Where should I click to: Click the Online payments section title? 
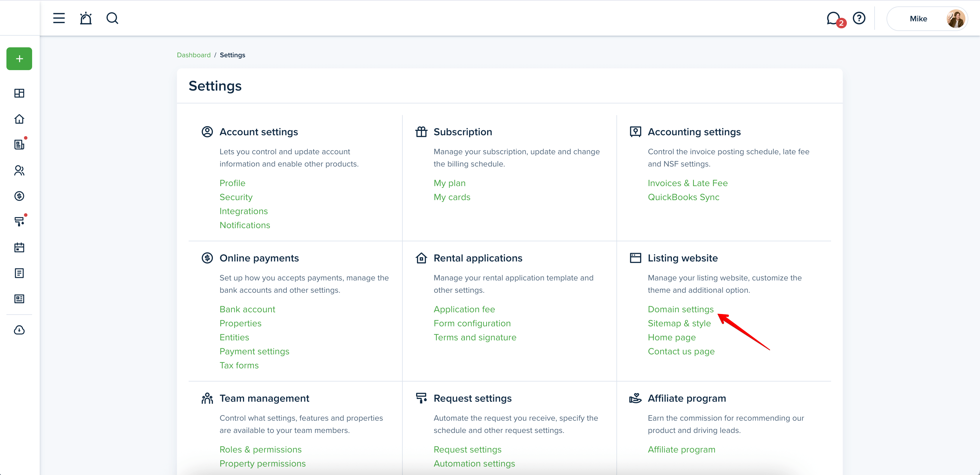pos(259,258)
